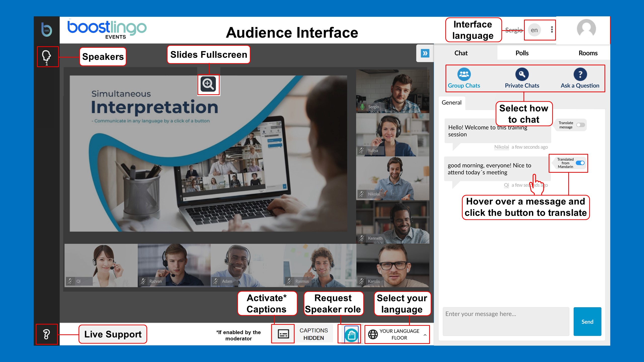Toggle Translate message for Nikolai's message
Image resolution: width=644 pixels, height=362 pixels.
click(x=581, y=125)
